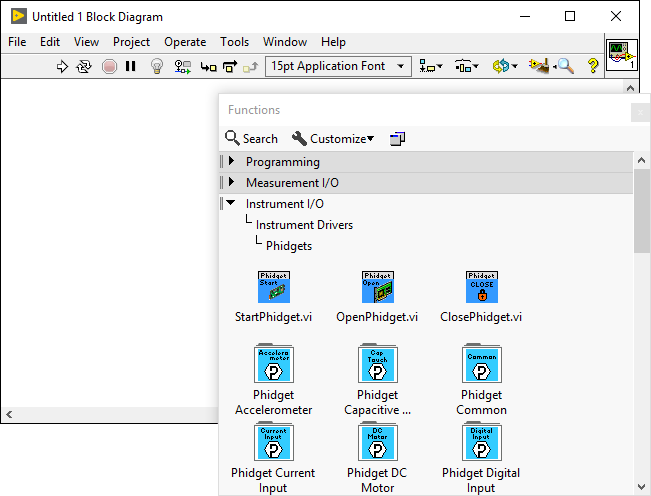Click the Pause button in the toolbar
The width and height of the screenshot is (651, 496).
(x=130, y=66)
